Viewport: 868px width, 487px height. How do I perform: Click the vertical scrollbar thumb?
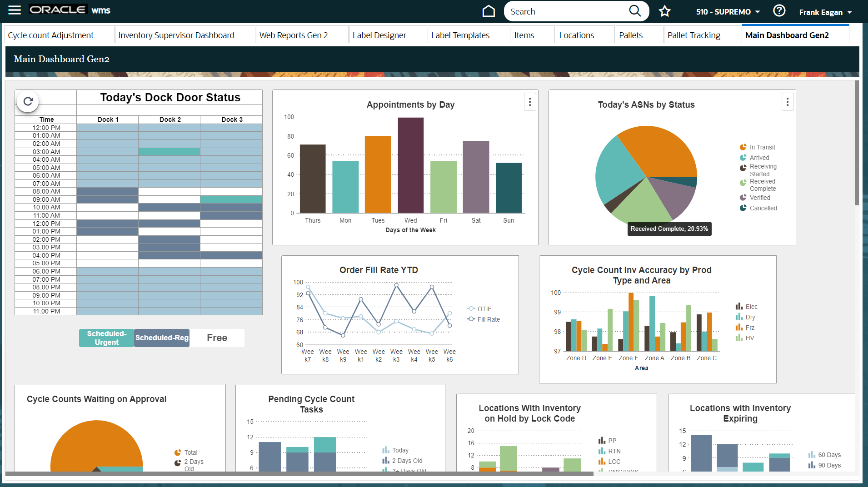(857, 143)
